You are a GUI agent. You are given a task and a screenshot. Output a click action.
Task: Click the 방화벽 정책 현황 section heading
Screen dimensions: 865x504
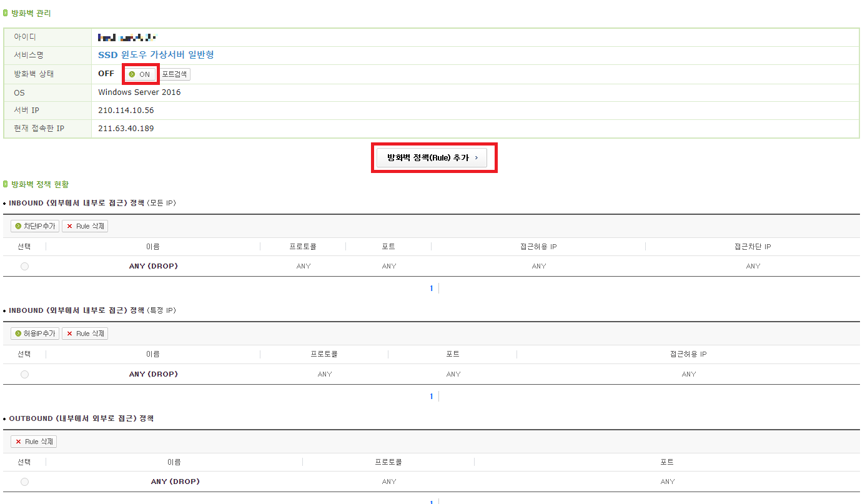pyautogui.click(x=40, y=184)
